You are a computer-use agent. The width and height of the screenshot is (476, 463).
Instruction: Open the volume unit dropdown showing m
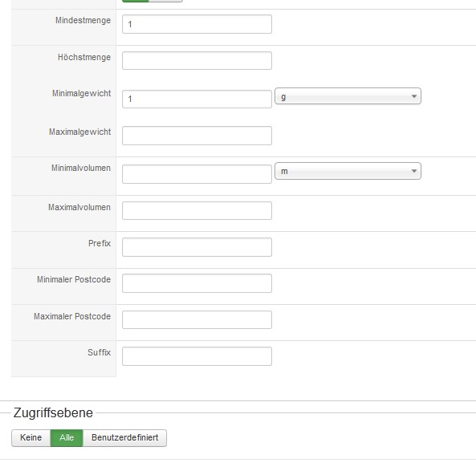pyautogui.click(x=348, y=171)
